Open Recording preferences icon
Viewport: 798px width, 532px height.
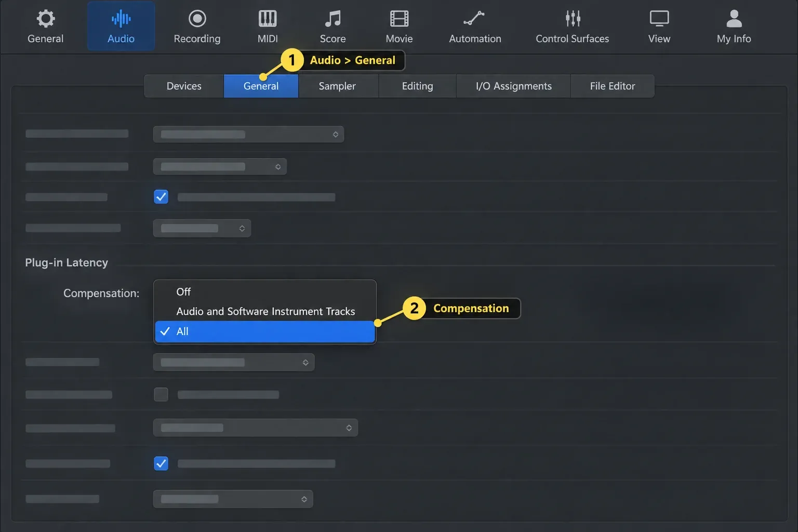(197, 19)
